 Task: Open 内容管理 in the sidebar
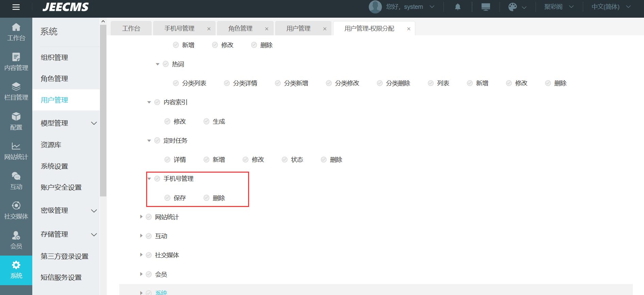[16, 62]
